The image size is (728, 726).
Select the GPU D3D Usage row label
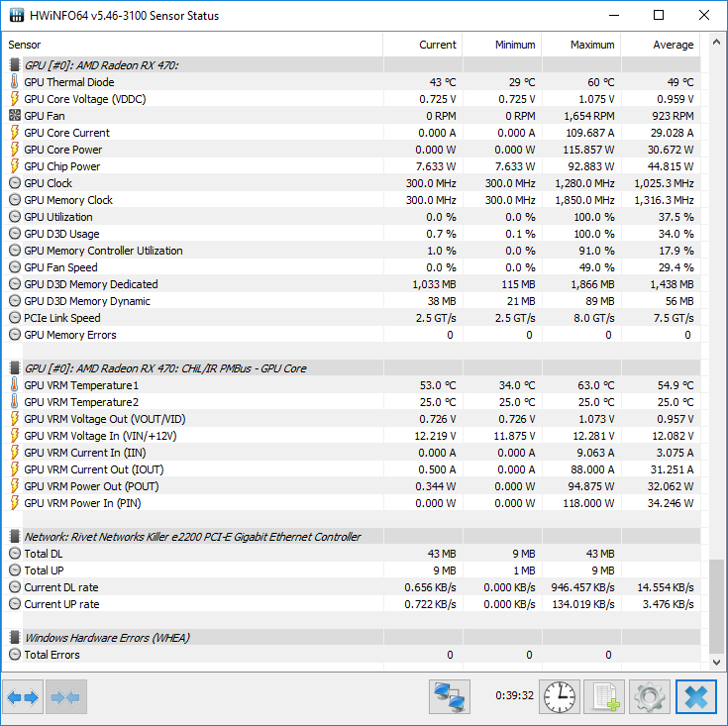(61, 234)
